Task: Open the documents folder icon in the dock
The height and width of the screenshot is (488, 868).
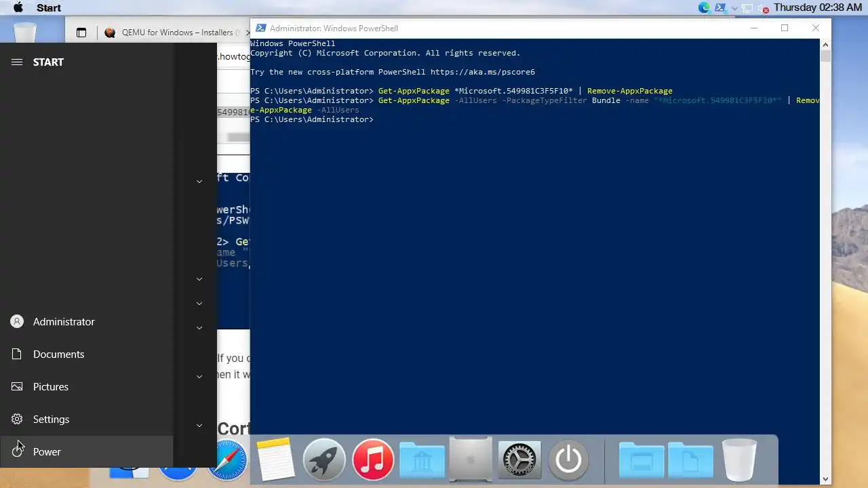Action: (x=690, y=461)
